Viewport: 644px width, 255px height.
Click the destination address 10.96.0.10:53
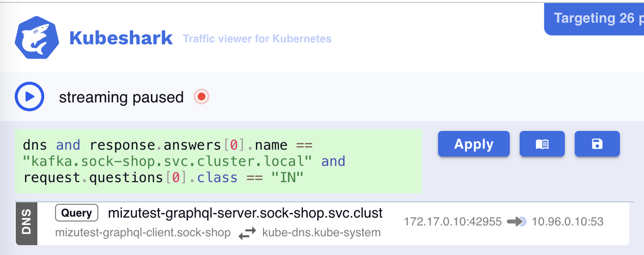[567, 222]
